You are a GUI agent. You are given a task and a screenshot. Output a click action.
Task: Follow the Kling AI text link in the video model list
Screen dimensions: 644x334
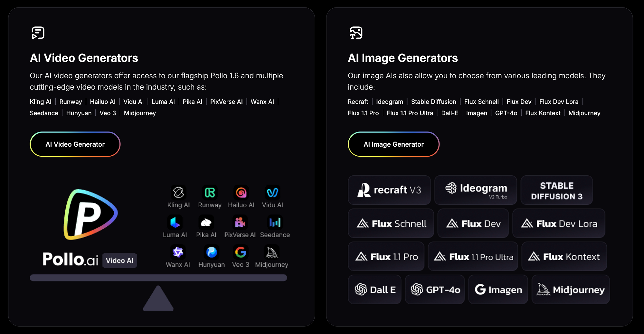pos(41,102)
